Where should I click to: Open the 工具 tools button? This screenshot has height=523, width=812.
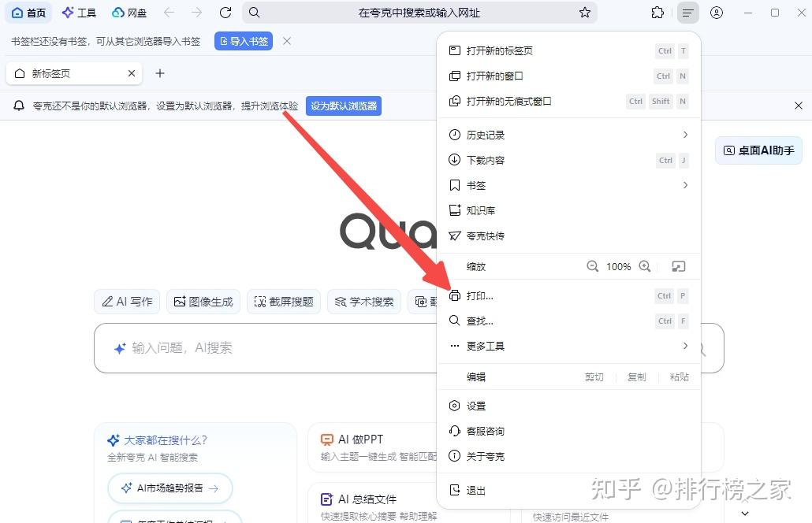[x=79, y=13]
